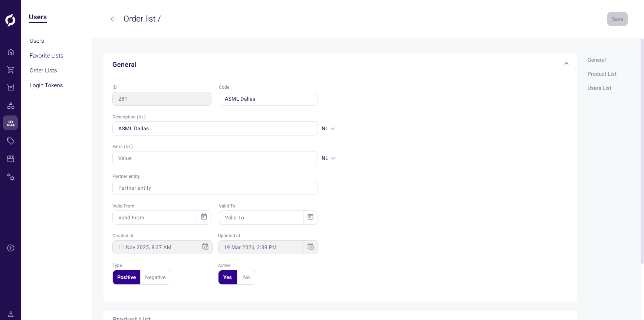Screen dimensions: 644x320
Task: Open the Description language NL dropdown
Action: (x=328, y=128)
